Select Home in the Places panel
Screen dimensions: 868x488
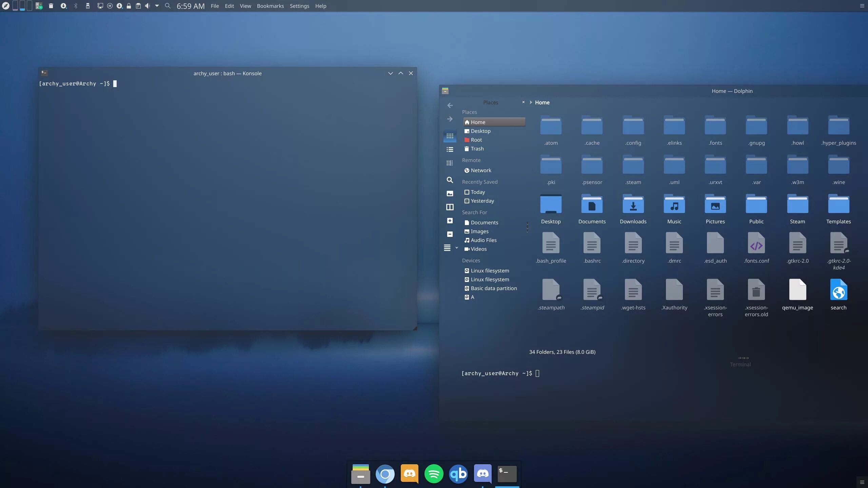pyautogui.click(x=494, y=122)
